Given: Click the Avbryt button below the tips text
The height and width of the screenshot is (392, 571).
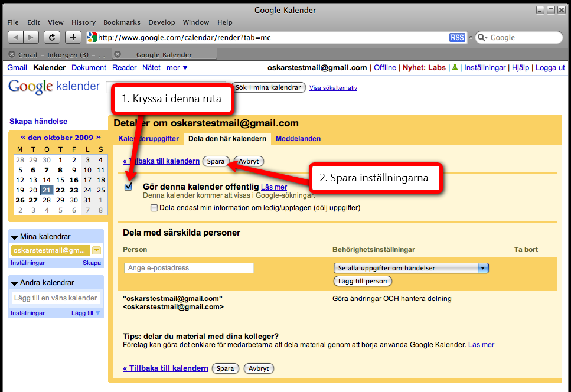Looking at the screenshot, I should point(259,368).
